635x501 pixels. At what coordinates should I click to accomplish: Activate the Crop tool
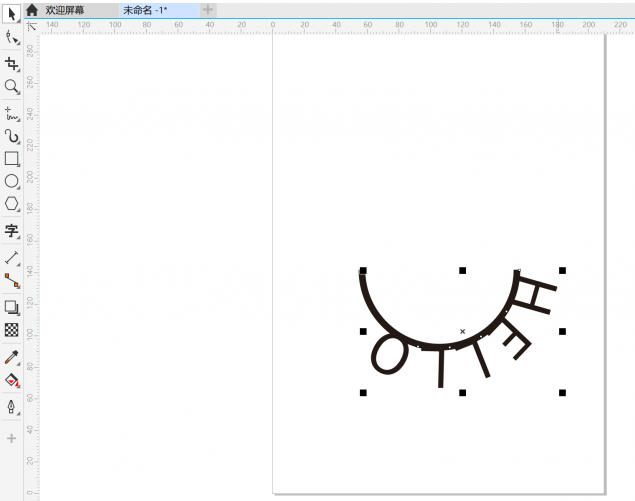click(12, 64)
